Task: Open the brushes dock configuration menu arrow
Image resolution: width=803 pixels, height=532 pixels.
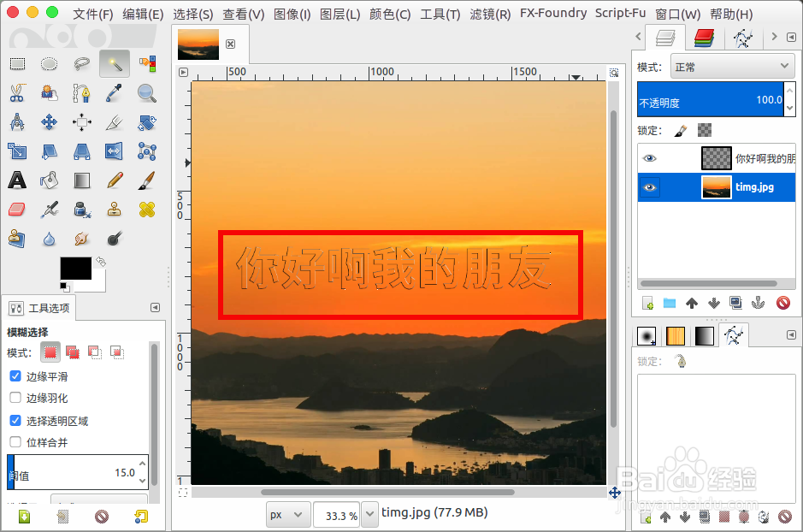Action: [x=791, y=335]
